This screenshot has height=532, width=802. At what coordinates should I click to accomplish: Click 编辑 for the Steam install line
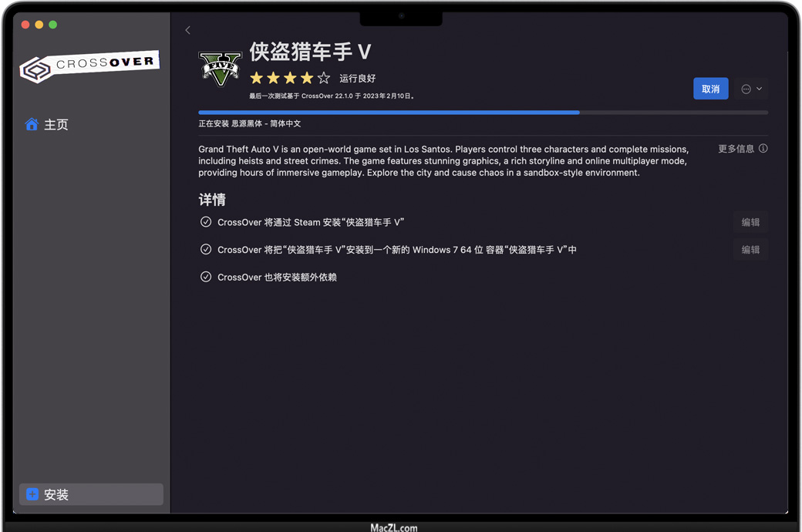tap(750, 222)
